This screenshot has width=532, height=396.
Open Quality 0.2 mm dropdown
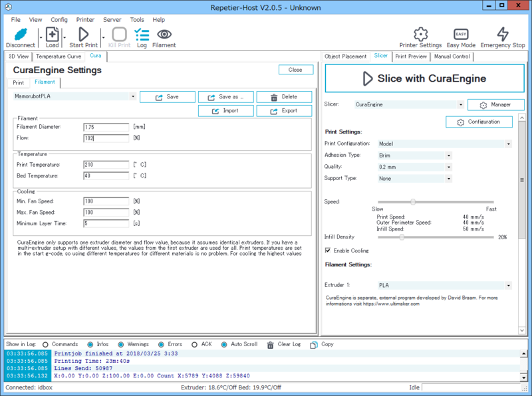[x=448, y=167]
